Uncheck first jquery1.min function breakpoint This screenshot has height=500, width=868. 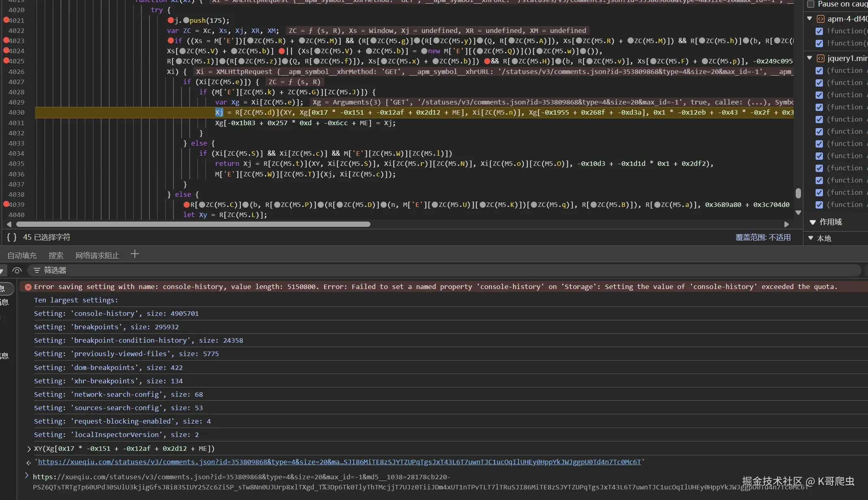pyautogui.click(x=819, y=71)
